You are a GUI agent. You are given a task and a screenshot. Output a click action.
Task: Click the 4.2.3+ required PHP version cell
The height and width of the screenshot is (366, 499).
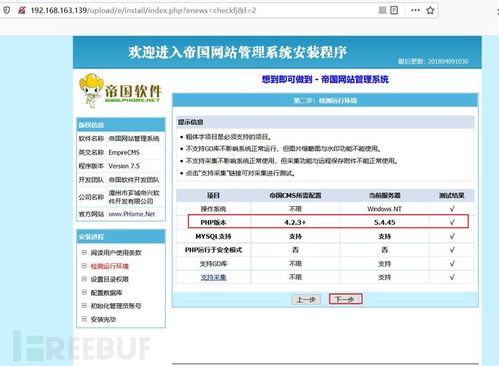[x=295, y=222]
